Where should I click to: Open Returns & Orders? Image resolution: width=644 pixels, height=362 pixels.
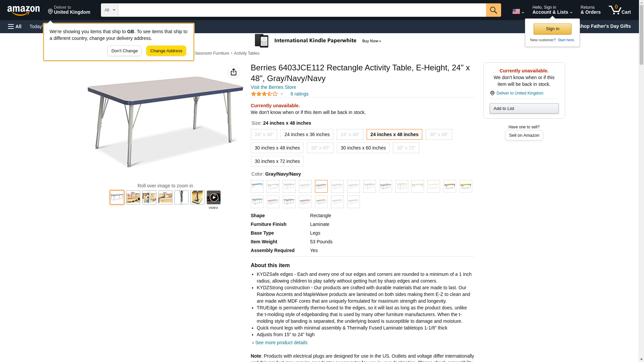click(590, 10)
